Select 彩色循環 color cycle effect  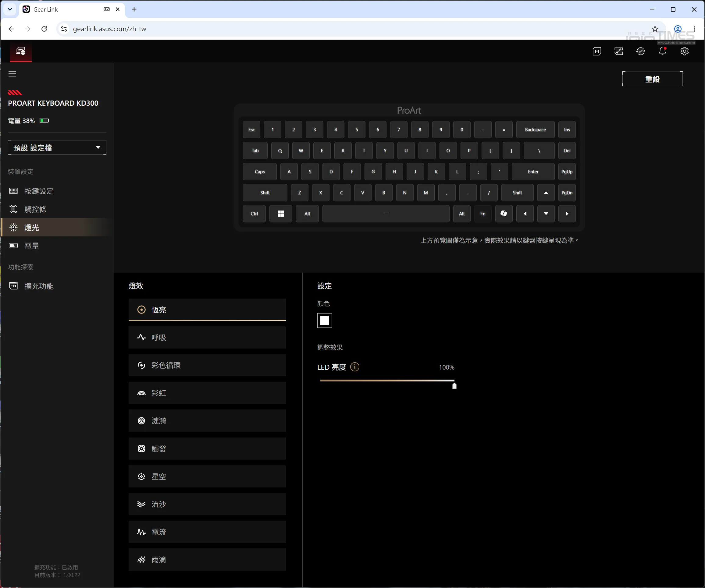(x=207, y=365)
